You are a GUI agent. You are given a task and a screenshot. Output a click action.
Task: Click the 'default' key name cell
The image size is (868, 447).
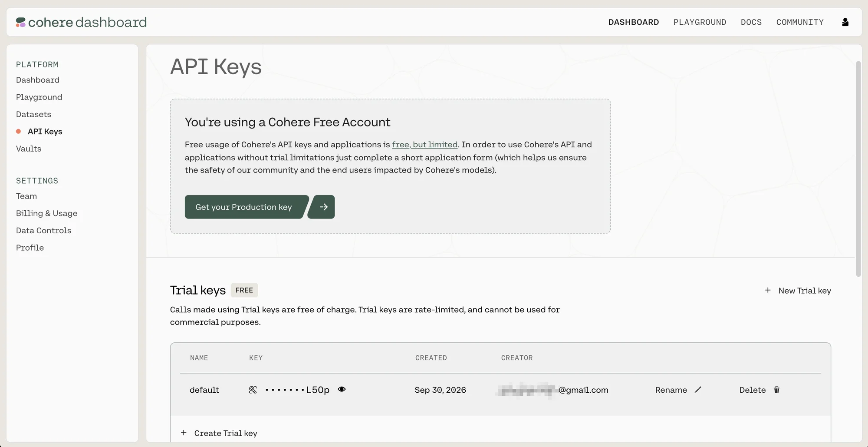pyautogui.click(x=204, y=390)
